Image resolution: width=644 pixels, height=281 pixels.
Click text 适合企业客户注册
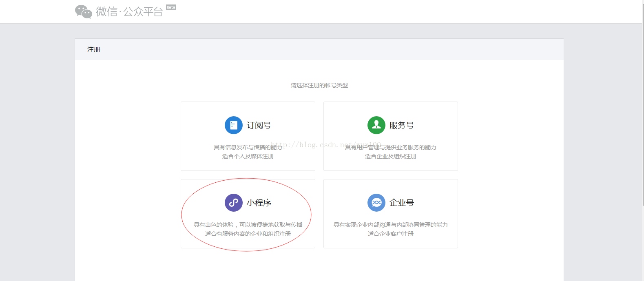pyautogui.click(x=391, y=234)
